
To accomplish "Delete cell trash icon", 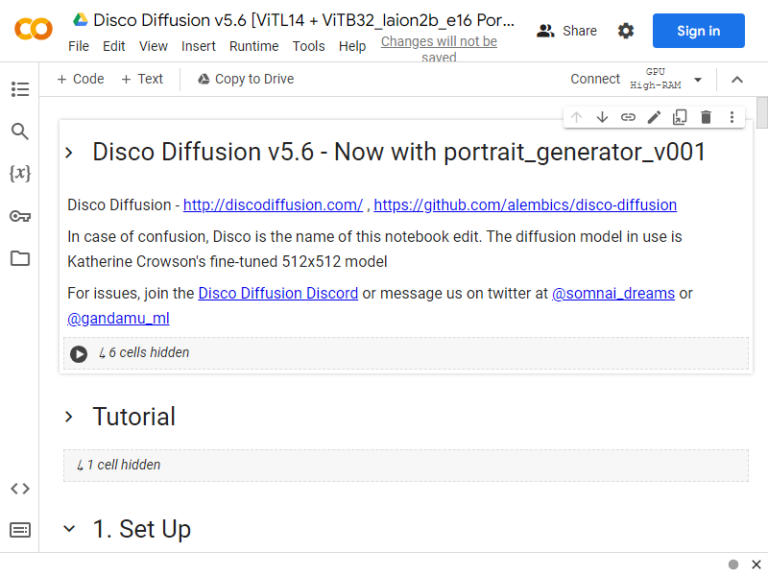I will (706, 117).
